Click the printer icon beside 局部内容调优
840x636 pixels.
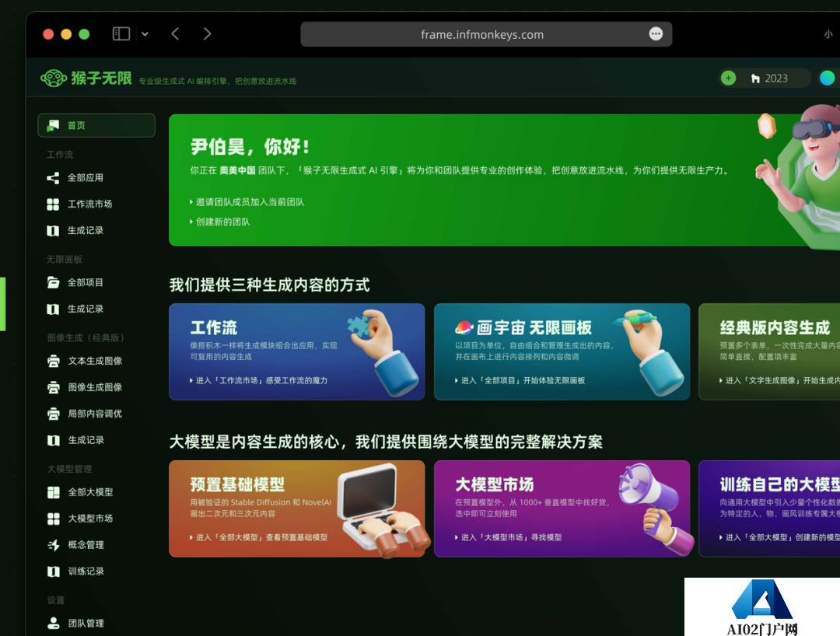54,414
